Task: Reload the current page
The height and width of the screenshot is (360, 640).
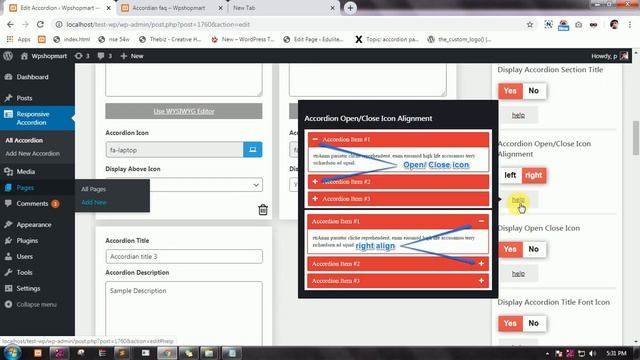Action: point(40,24)
